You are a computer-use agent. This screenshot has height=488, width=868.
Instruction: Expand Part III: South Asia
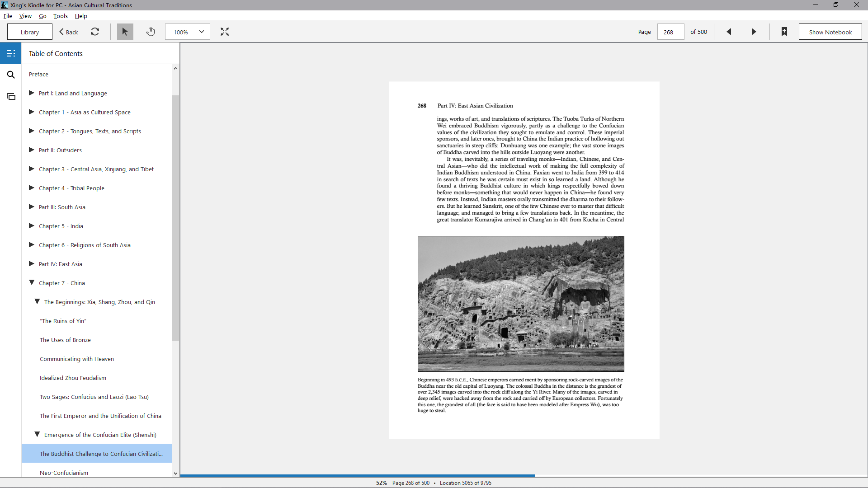click(x=32, y=206)
